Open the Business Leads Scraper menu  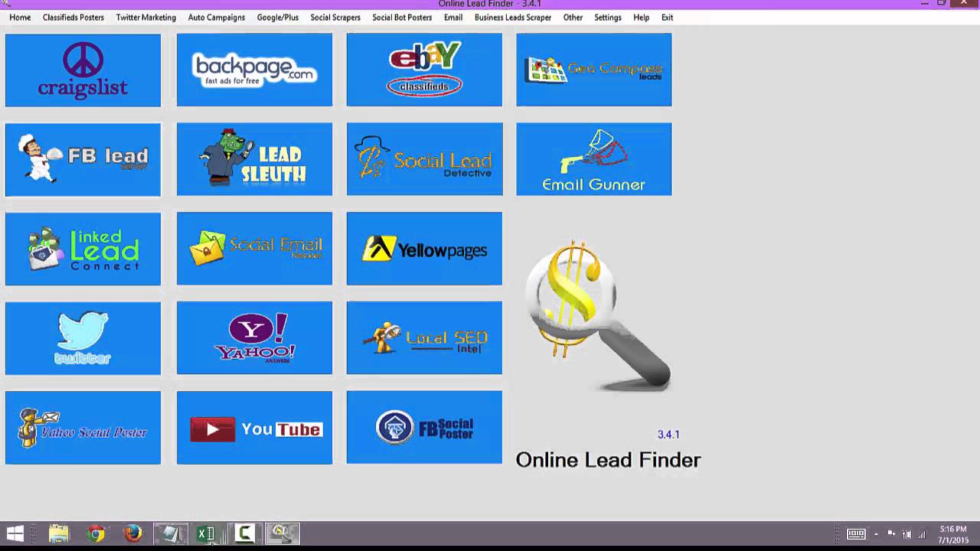[x=513, y=18]
